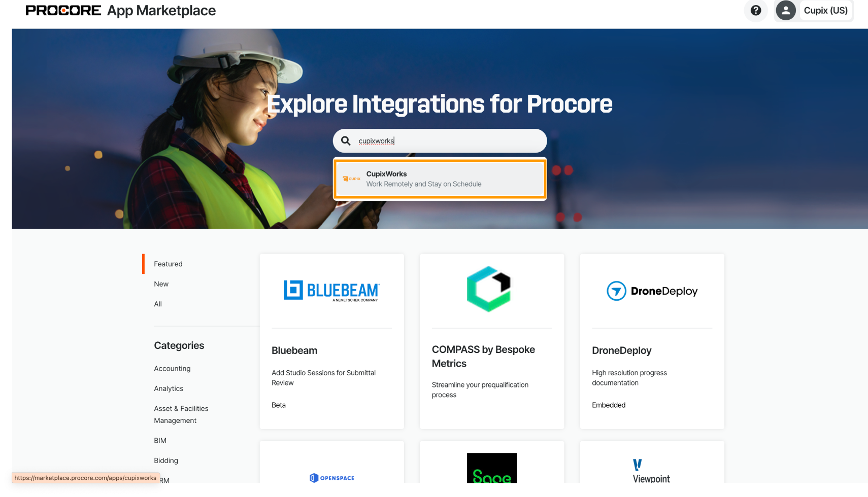
Task: Click the Cupix logo in search suggestion
Action: click(x=352, y=179)
